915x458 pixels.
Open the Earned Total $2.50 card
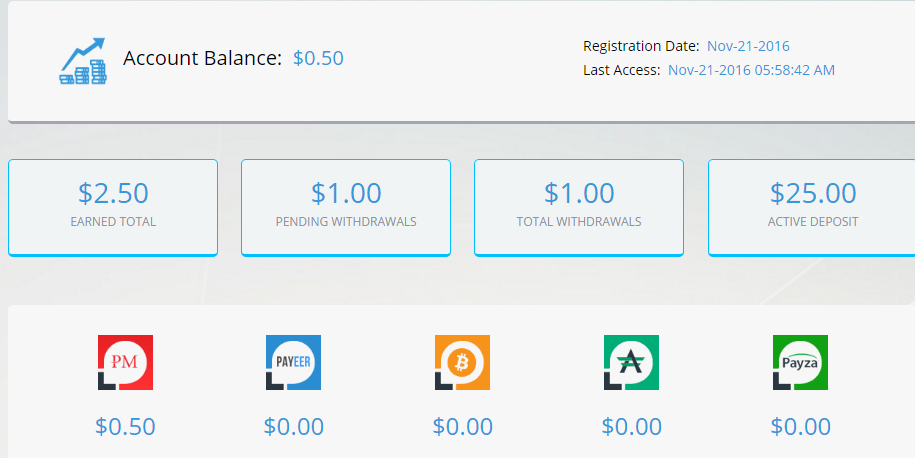click(113, 206)
